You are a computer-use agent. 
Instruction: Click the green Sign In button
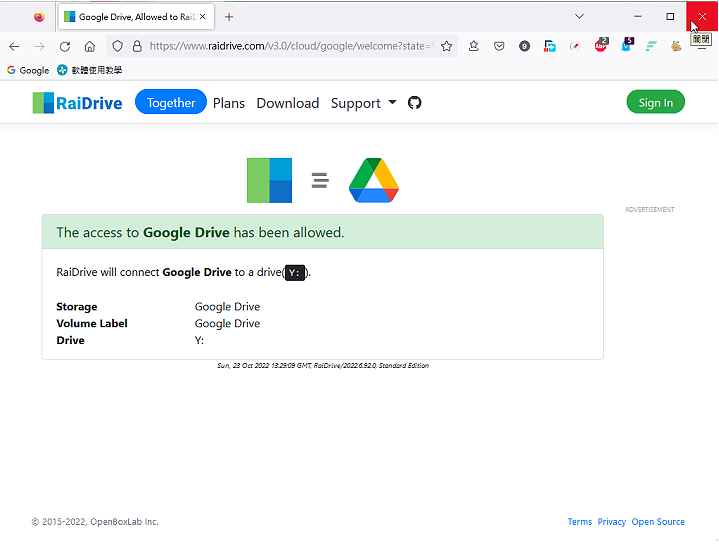point(655,102)
